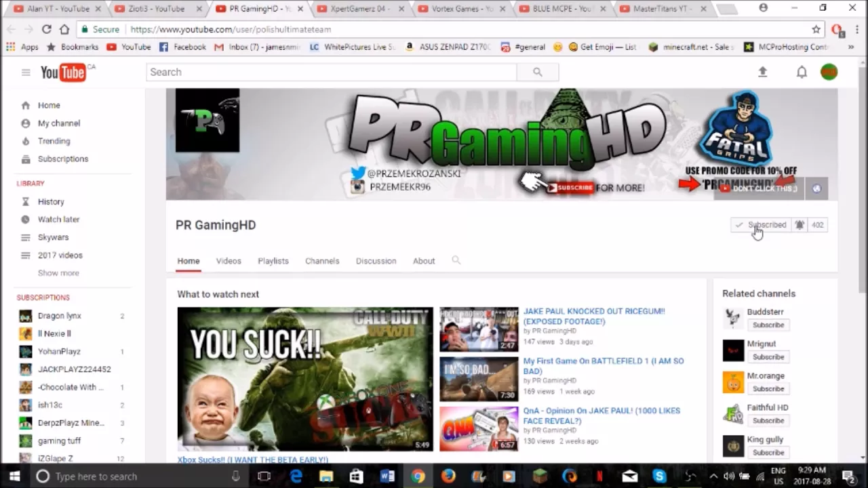Click the Cortana microphone icon
This screenshot has height=488, width=868.
235,476
